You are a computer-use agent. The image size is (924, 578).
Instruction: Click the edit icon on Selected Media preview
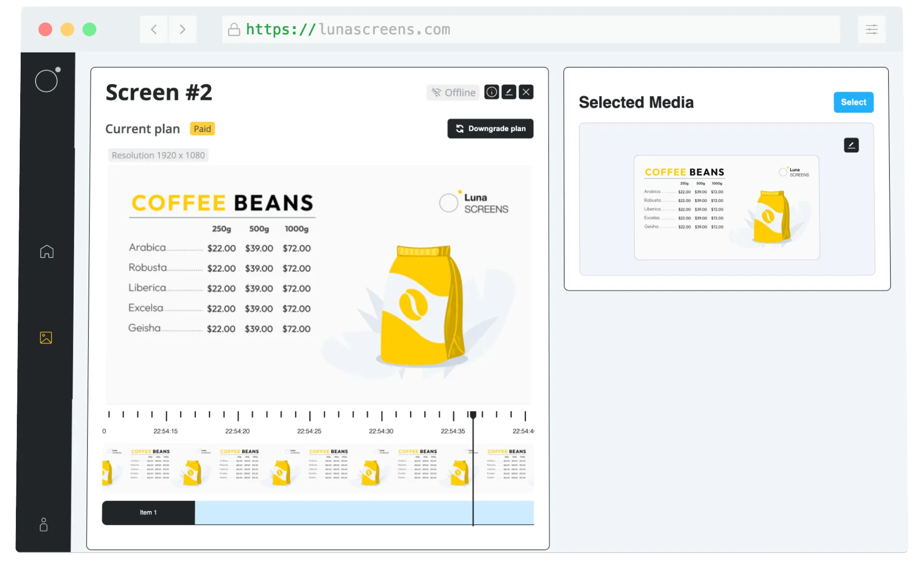(851, 144)
